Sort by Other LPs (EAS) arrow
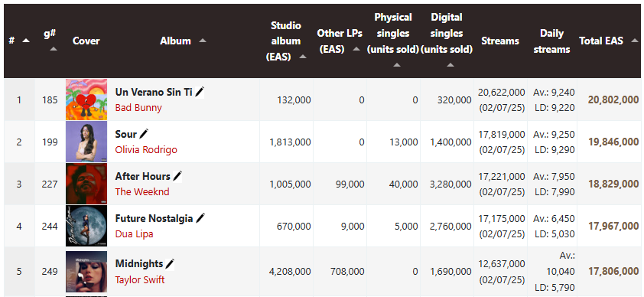Image resolution: width=644 pixels, height=297 pixels. 356,49
